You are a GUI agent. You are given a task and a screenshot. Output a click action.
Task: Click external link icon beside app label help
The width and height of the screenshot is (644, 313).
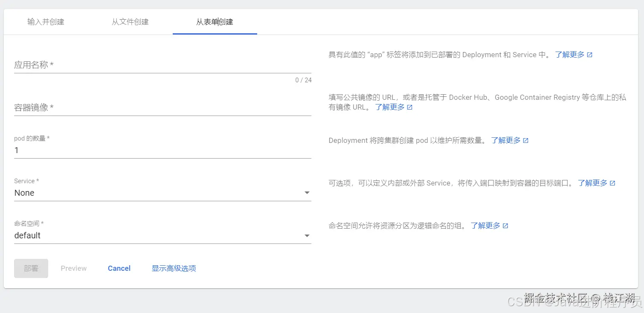[x=589, y=54]
